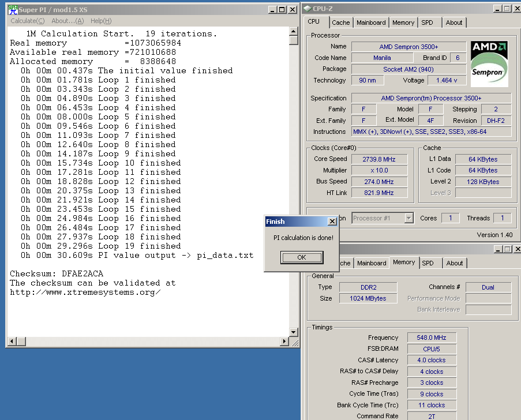This screenshot has height=420, width=521.
Task: Close the Finish dialog with X
Action: 332,222
